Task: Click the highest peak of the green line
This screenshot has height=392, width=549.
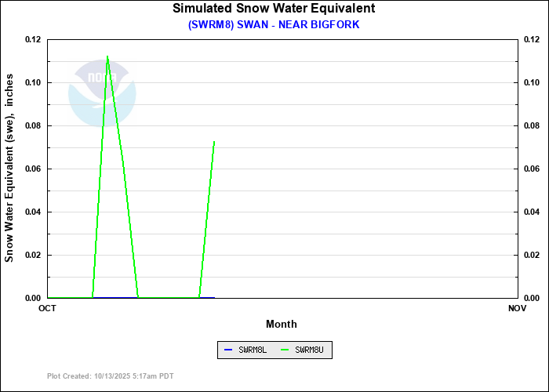Action: point(107,56)
